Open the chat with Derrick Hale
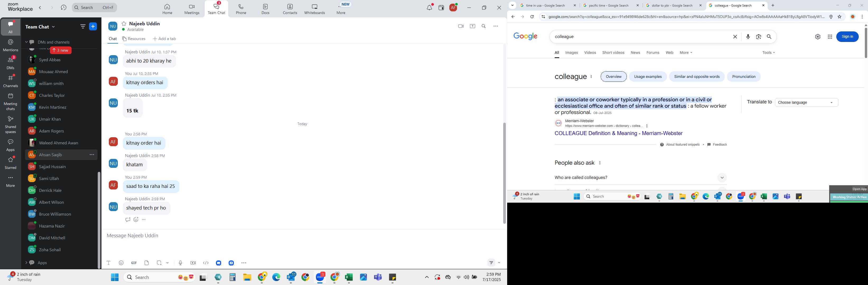The width and height of the screenshot is (868, 285). 61,190
